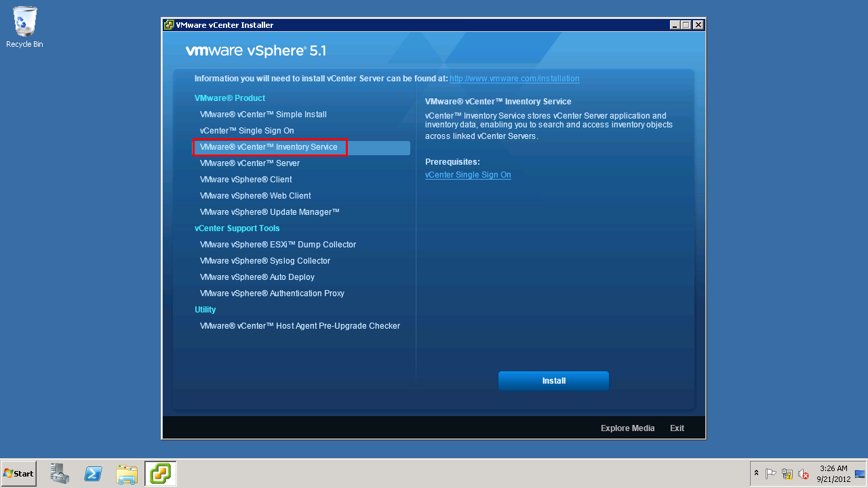The image size is (868, 488).
Task: Open Server Manager from taskbar
Action: [x=60, y=474]
